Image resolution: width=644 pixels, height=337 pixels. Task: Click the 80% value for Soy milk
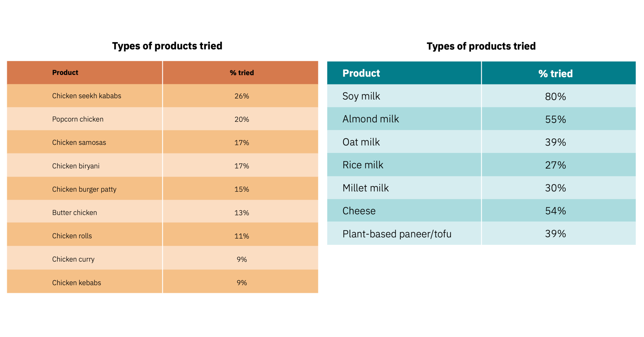click(x=555, y=97)
